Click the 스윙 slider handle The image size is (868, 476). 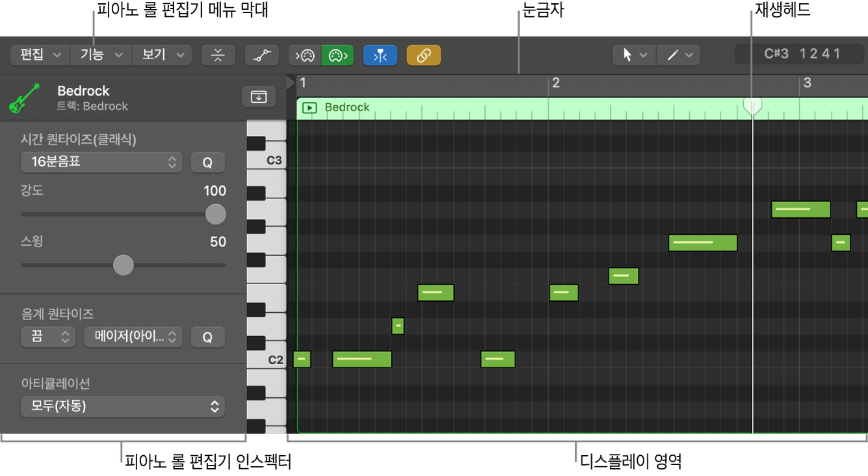pyautogui.click(x=123, y=265)
